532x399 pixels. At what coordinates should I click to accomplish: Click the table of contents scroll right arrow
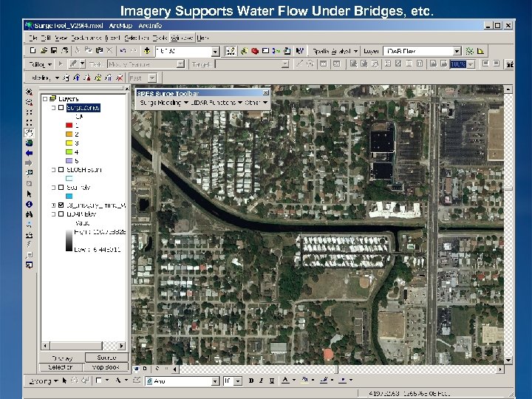click(121, 346)
